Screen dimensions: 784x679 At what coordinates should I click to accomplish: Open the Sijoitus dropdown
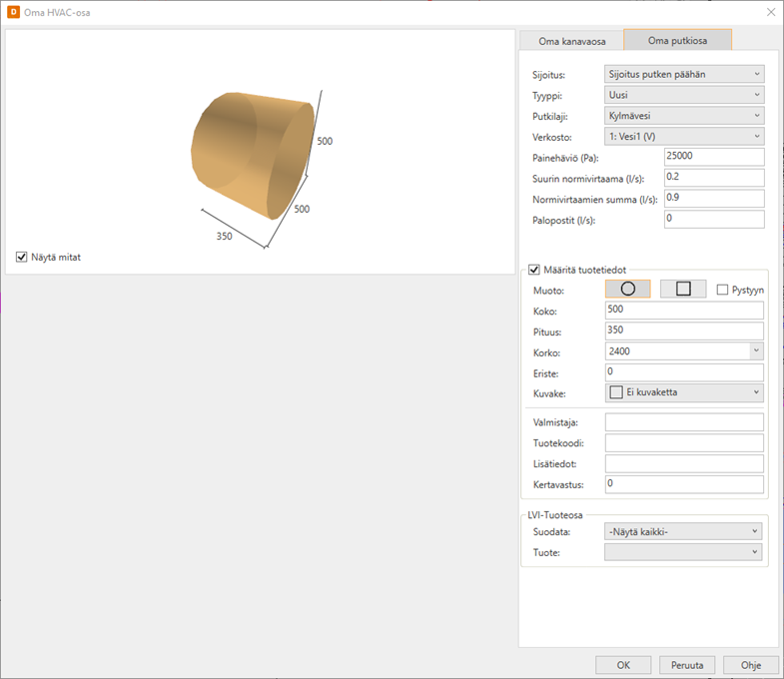click(684, 74)
